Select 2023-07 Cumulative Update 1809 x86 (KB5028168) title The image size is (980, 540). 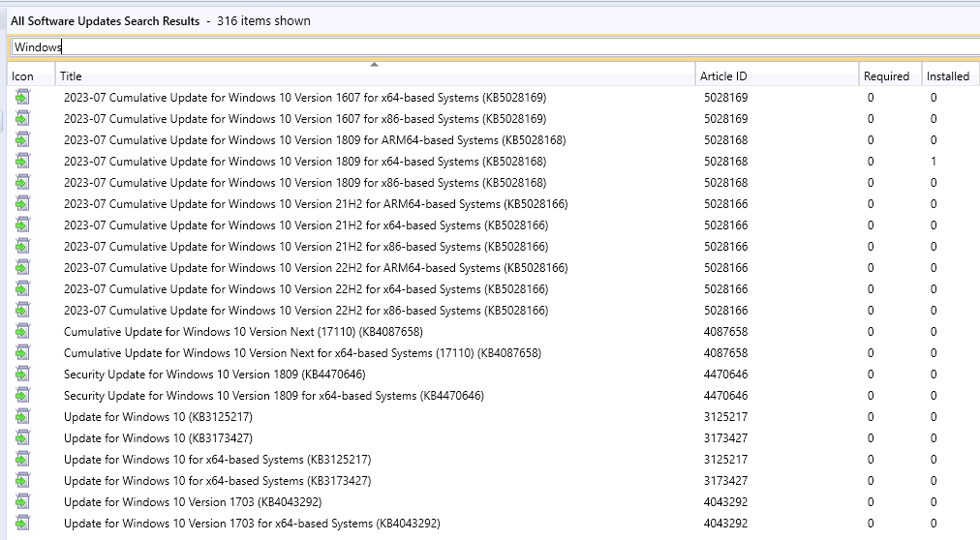(305, 182)
